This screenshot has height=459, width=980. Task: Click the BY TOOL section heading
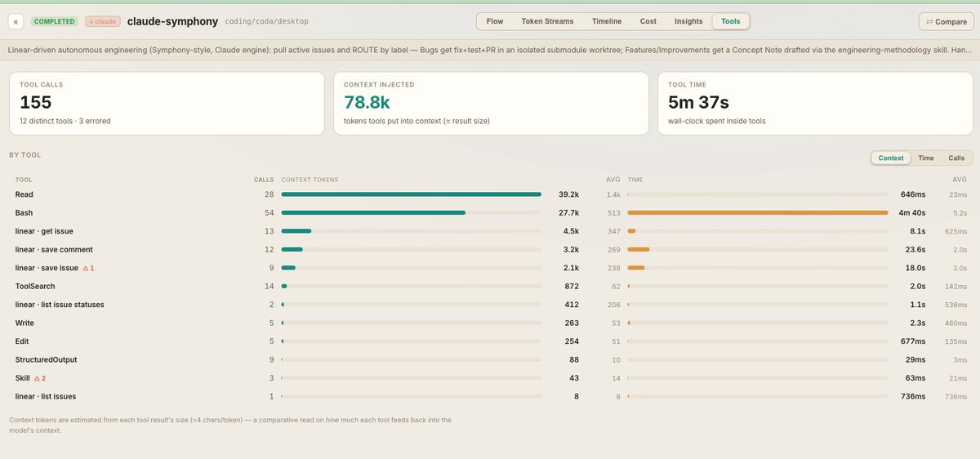pos(25,154)
